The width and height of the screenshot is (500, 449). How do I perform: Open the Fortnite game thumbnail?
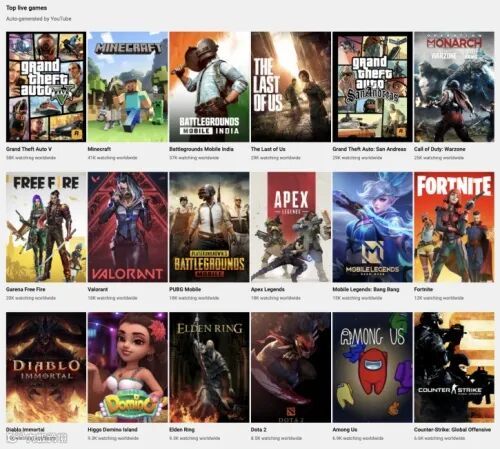point(454,227)
